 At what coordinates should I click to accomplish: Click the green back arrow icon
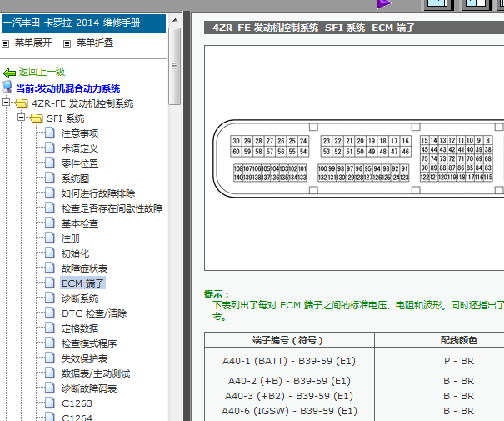point(9,73)
